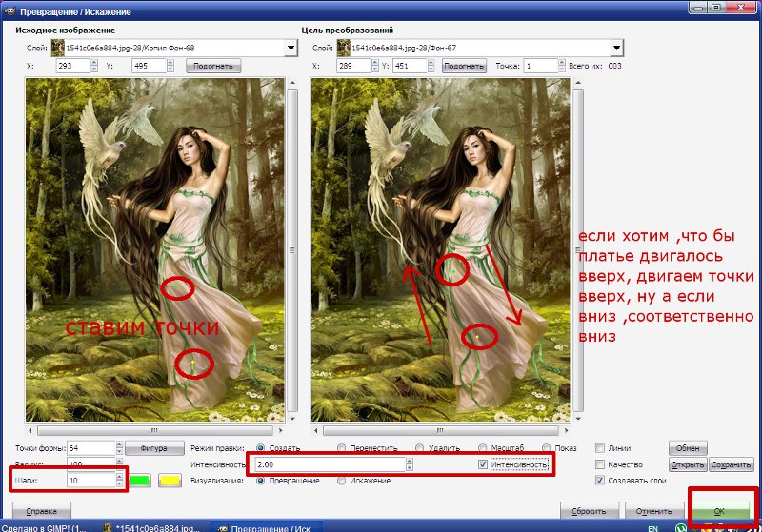Screen dimensions: 762x532
Task: Click the GIMP Wilber icon in the title bar
Action: (x=10, y=11)
